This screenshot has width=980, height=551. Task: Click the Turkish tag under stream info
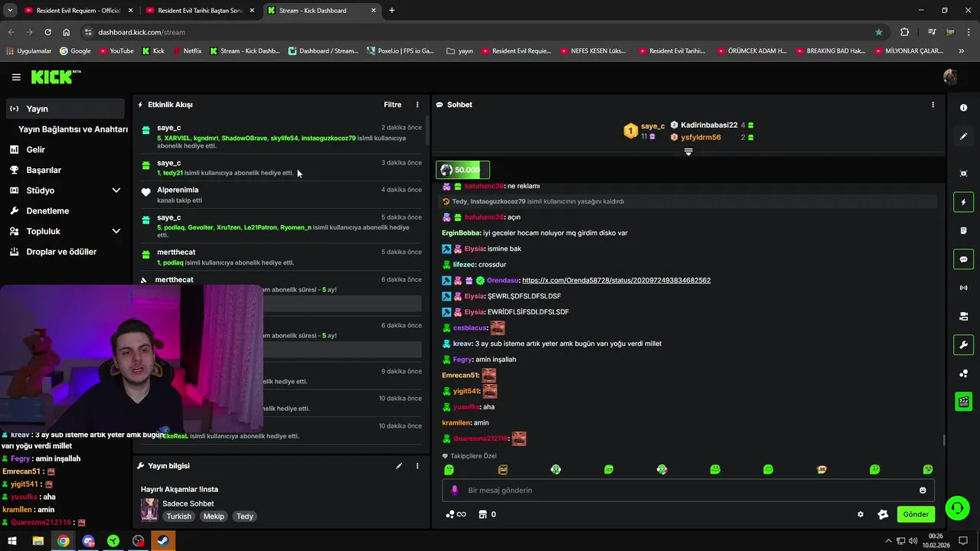click(179, 517)
